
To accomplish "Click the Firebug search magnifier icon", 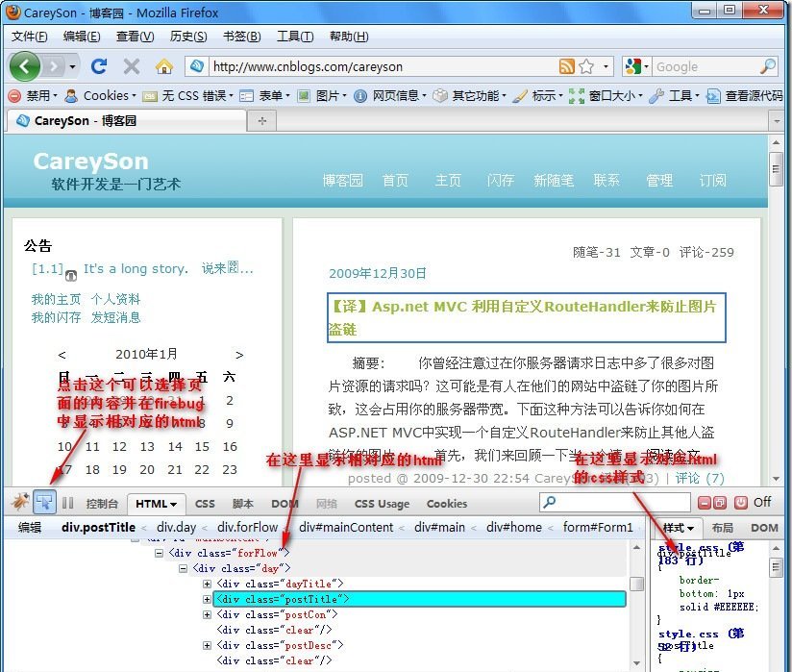I will 550,502.
